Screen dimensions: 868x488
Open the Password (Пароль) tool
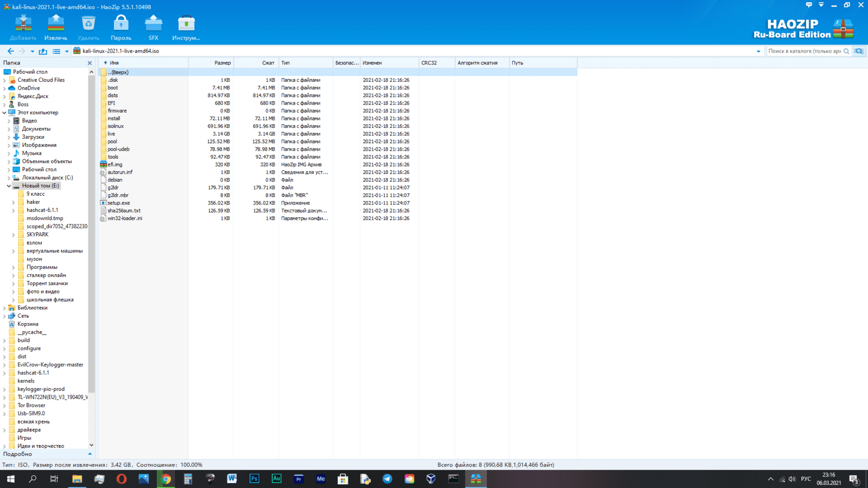(121, 28)
